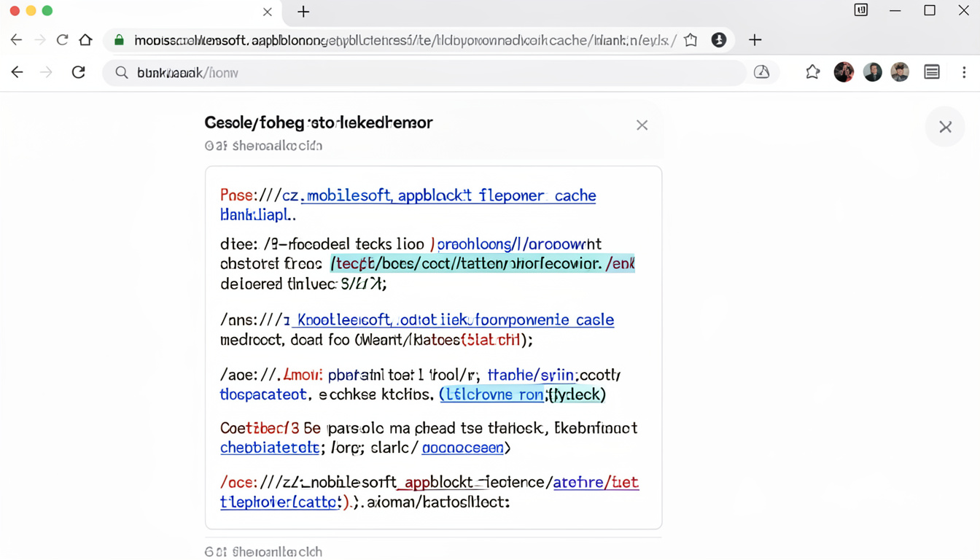Viewport: 980px width, 560px height.
Task: Click the forward navigation arrow
Action: (45, 72)
